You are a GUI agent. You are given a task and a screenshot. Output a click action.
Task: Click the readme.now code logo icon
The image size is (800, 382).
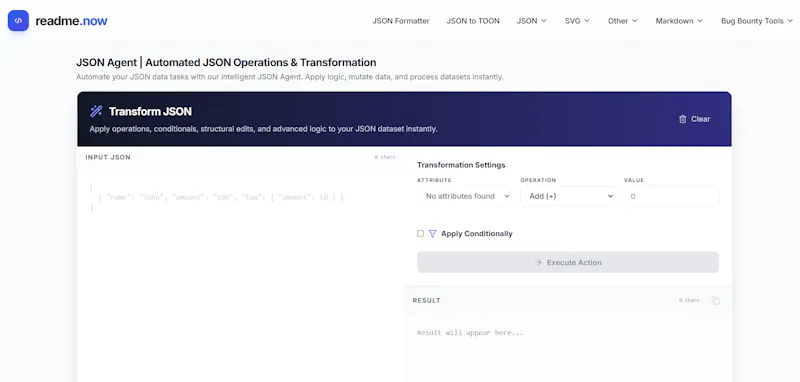18,21
